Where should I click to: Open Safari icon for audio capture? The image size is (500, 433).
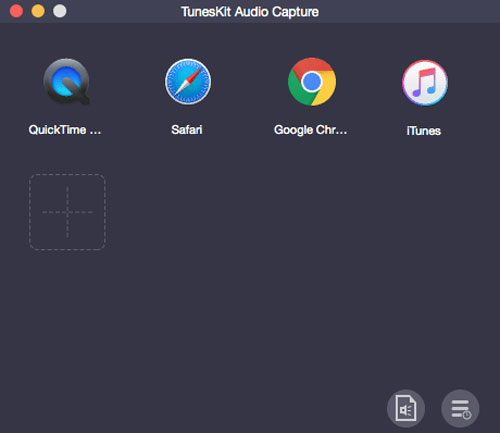coord(188,82)
